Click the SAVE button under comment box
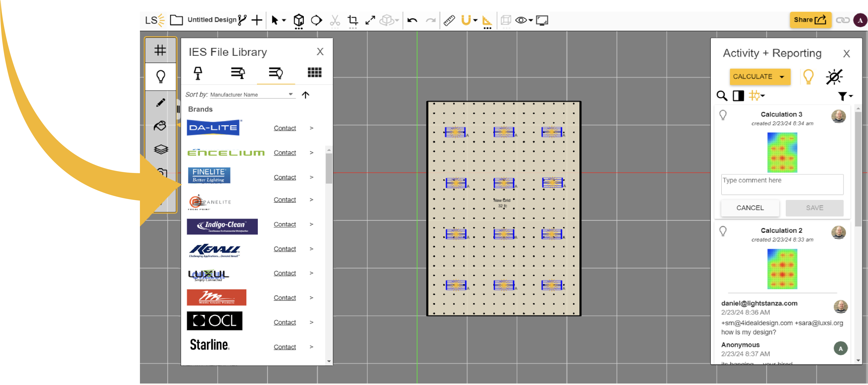Image resolution: width=868 pixels, height=385 pixels. (x=814, y=208)
